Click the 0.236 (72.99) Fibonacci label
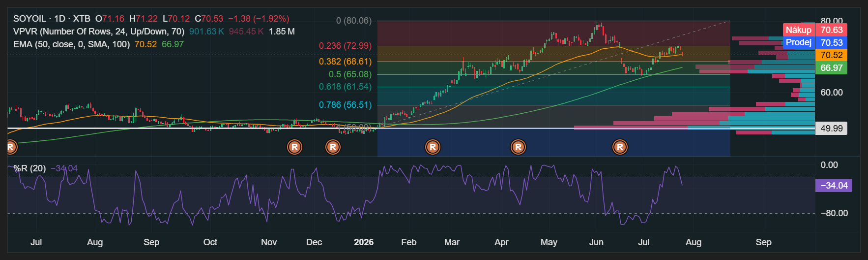 point(345,46)
